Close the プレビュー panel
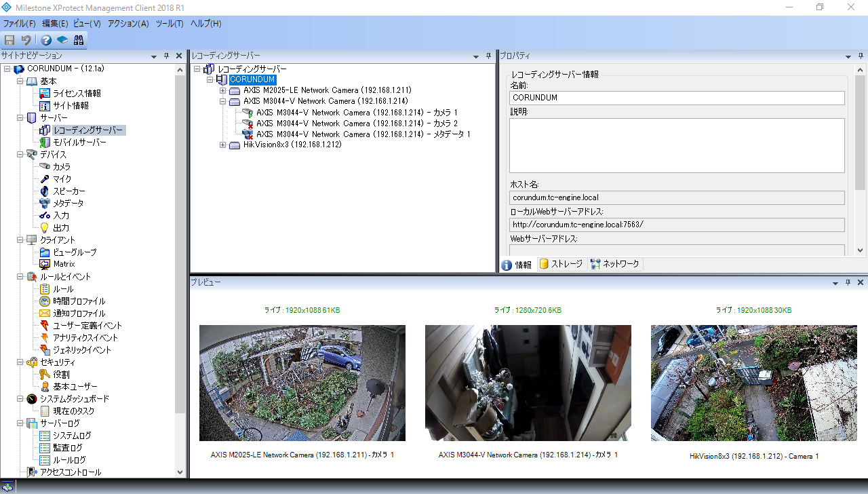 click(x=861, y=282)
